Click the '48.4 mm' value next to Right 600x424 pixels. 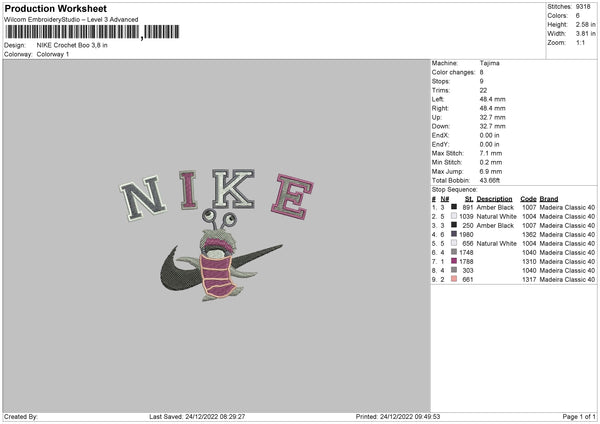point(492,108)
